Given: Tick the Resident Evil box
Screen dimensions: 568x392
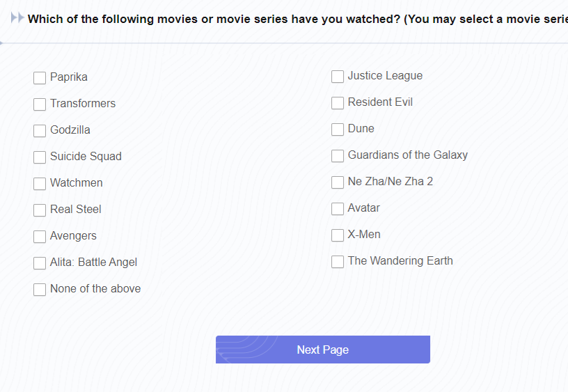Looking at the screenshot, I should click(x=337, y=103).
